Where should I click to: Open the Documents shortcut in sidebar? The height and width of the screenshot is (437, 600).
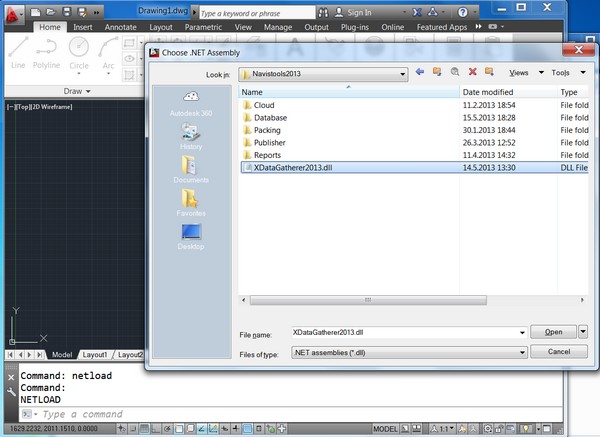[190, 169]
